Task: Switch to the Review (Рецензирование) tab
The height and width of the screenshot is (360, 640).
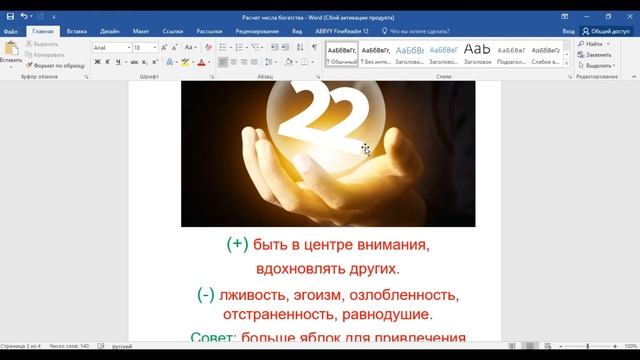Action: point(257,31)
